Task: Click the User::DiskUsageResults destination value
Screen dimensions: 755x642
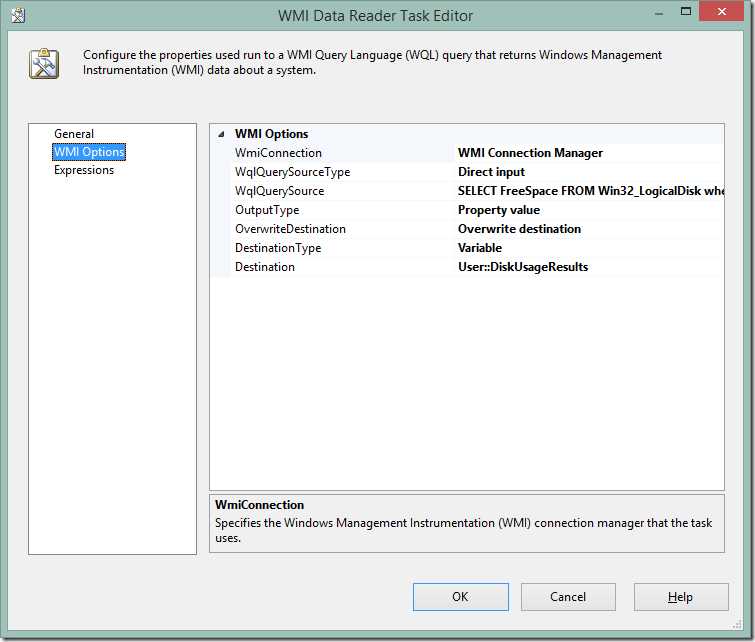Action: (x=523, y=267)
